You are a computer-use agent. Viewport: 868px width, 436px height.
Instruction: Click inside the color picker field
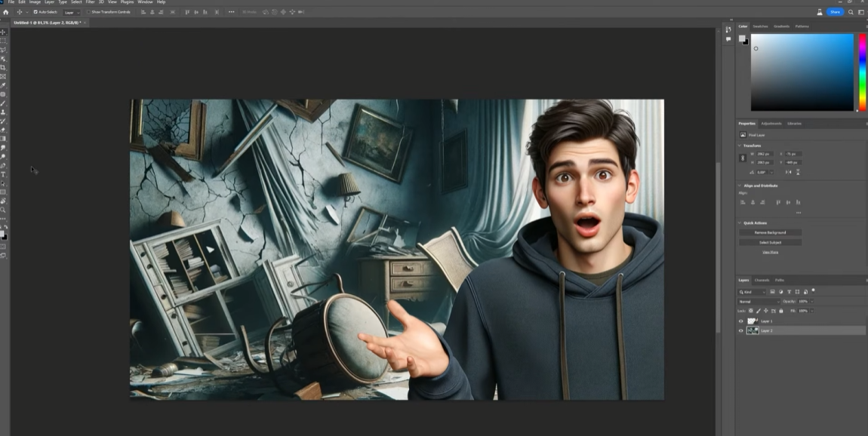802,72
